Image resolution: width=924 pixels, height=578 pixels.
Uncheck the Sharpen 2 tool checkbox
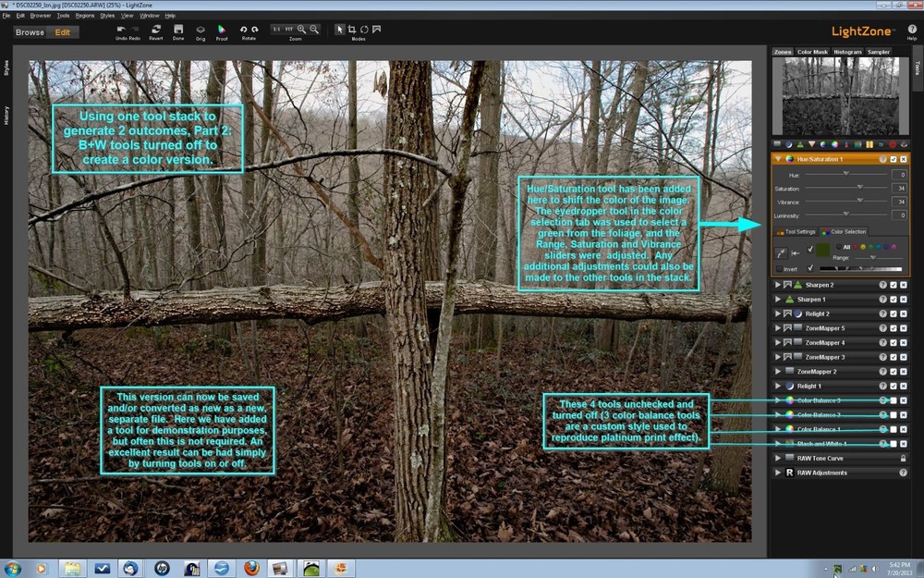894,284
